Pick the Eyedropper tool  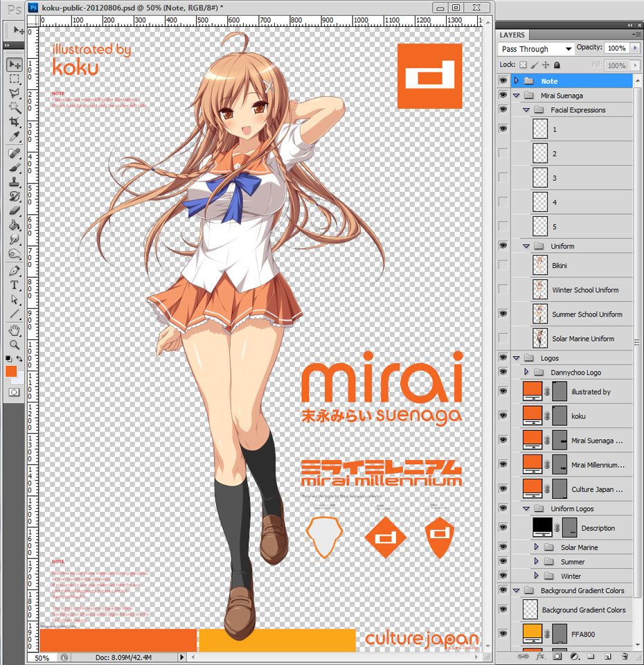[x=14, y=136]
